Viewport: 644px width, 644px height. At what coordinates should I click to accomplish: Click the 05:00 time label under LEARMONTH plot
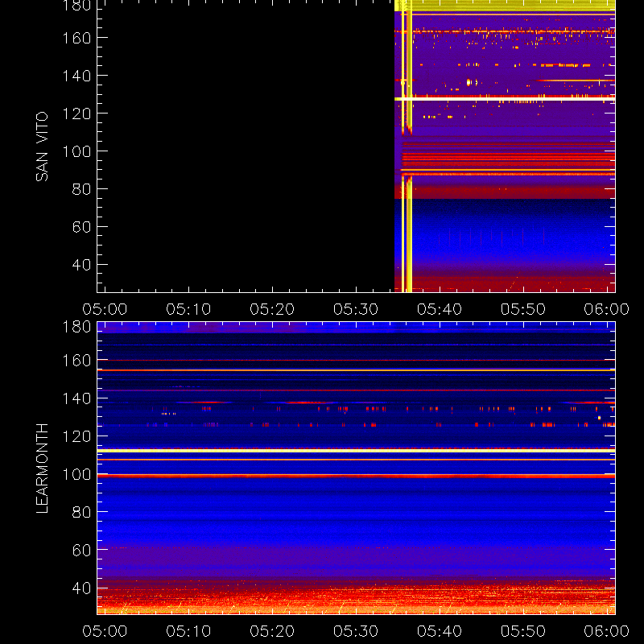pos(105,631)
